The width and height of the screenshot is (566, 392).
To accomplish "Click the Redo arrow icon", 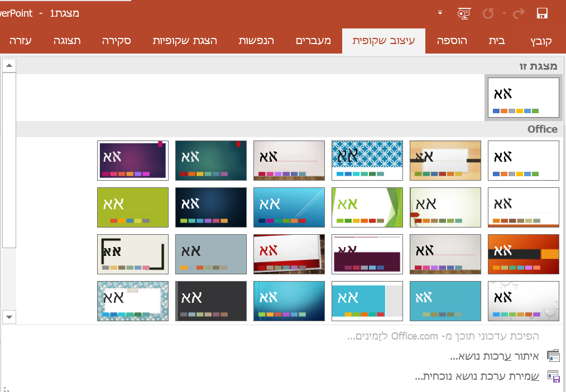I will click(519, 14).
